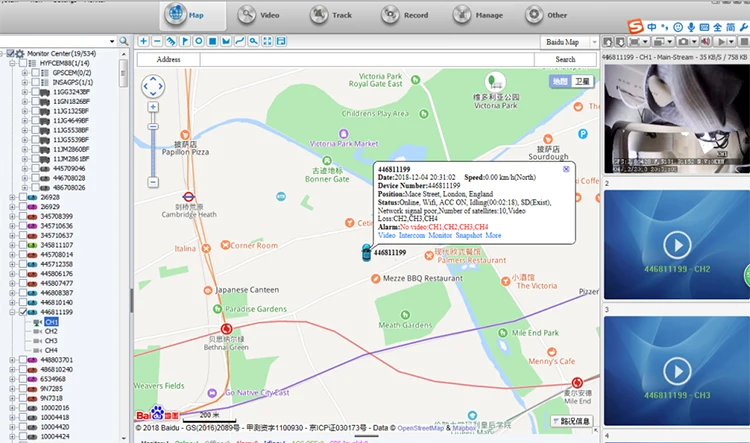Check the GPSCEM(0/2) checkbox

(35, 73)
